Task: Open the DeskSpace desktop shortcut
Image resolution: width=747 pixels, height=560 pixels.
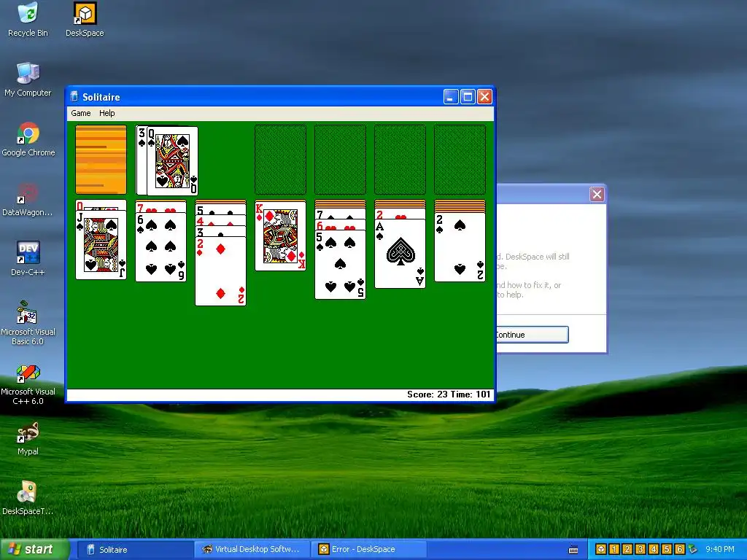Action: click(x=85, y=20)
